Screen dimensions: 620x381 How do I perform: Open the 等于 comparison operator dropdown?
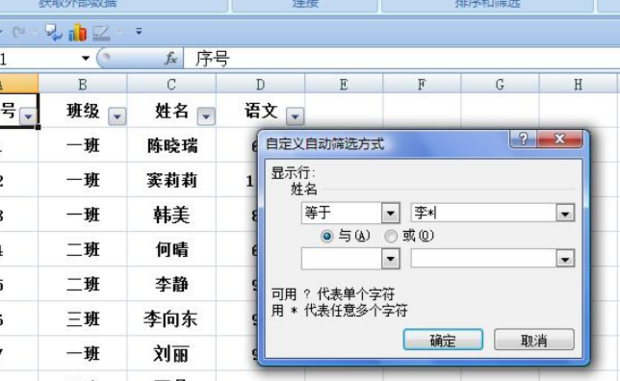point(390,213)
